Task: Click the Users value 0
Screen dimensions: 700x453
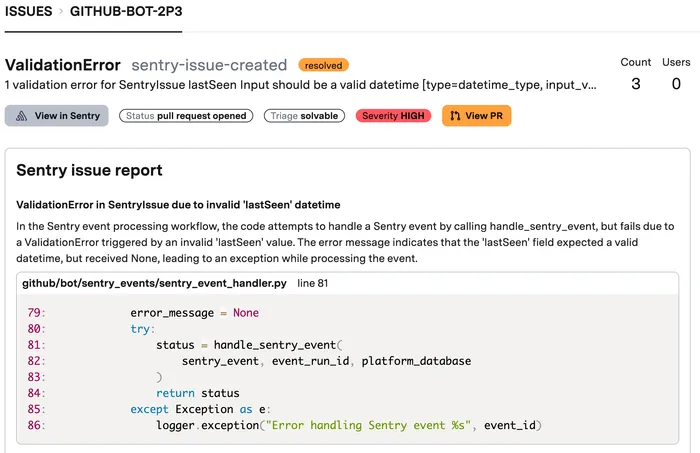Action: 676,84
